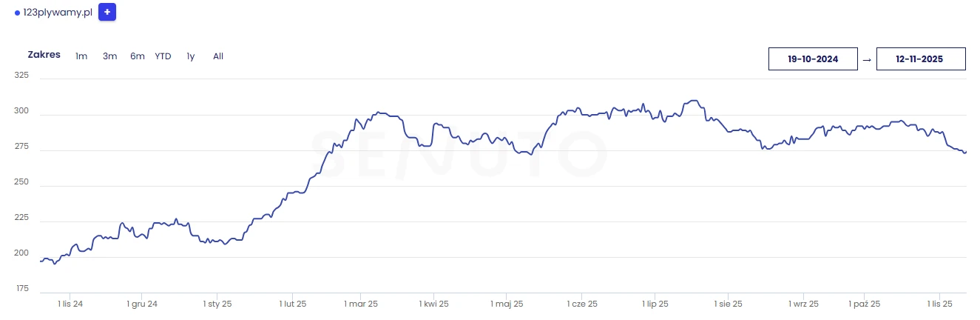Viewport: 980px width, 320px height.
Task: Select the 1m range option
Action: coord(81,56)
